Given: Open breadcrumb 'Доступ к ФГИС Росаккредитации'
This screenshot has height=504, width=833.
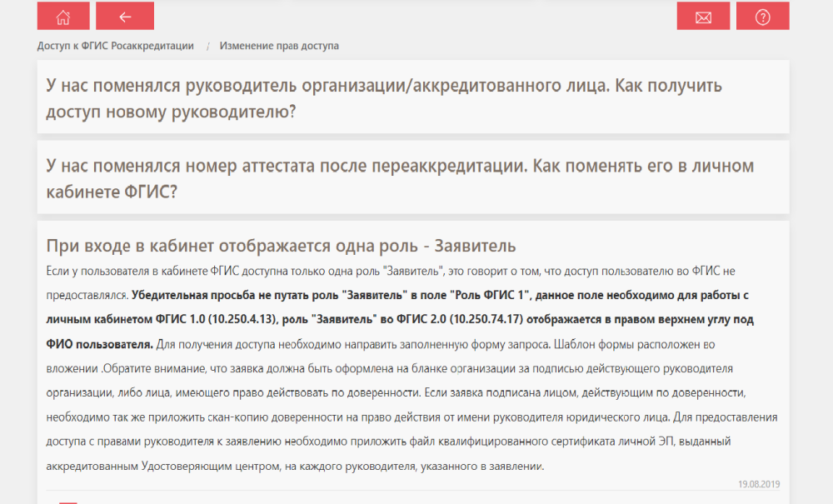Looking at the screenshot, I should pos(115,46).
